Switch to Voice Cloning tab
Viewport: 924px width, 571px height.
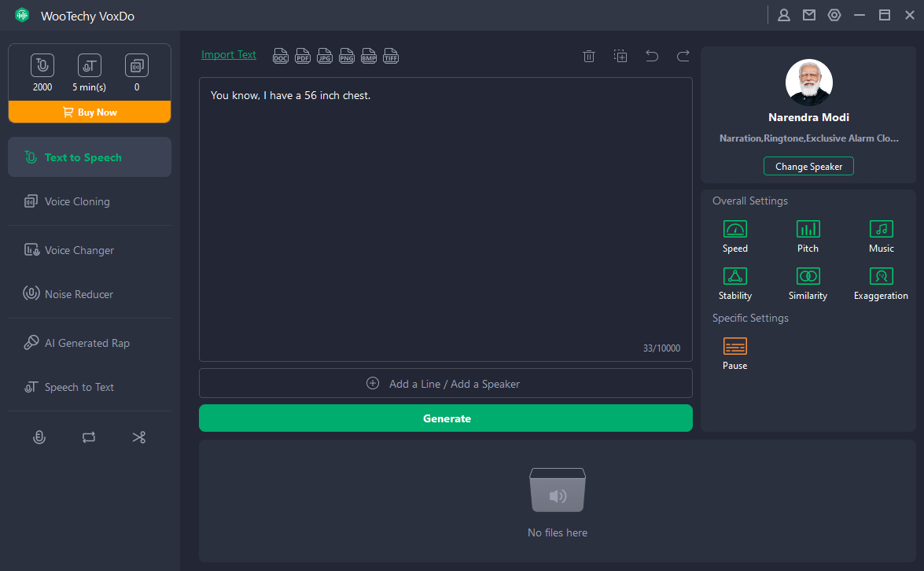point(77,201)
